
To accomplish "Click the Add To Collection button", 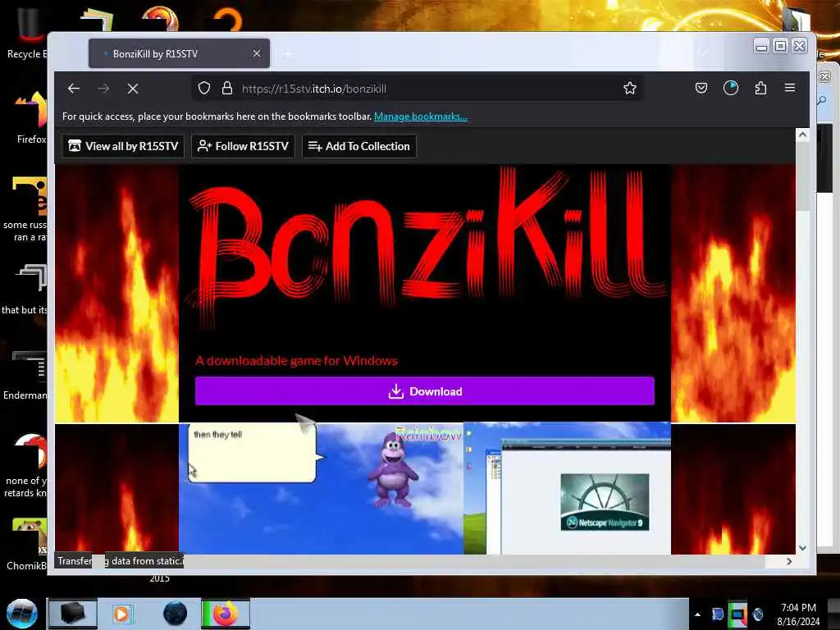I will tap(359, 146).
